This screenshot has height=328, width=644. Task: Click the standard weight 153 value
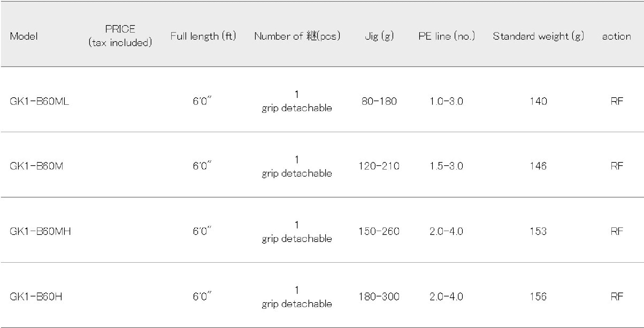538,231
